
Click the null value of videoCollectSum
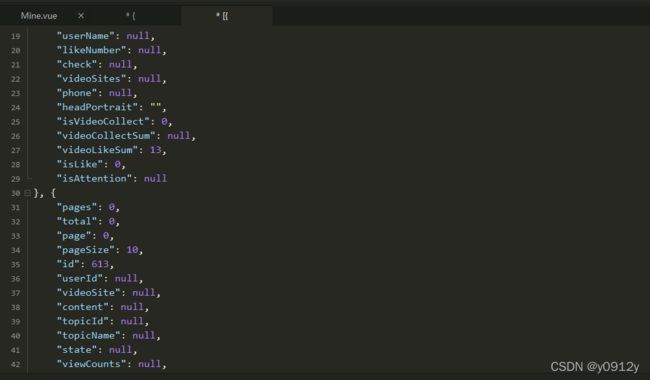[179, 136]
